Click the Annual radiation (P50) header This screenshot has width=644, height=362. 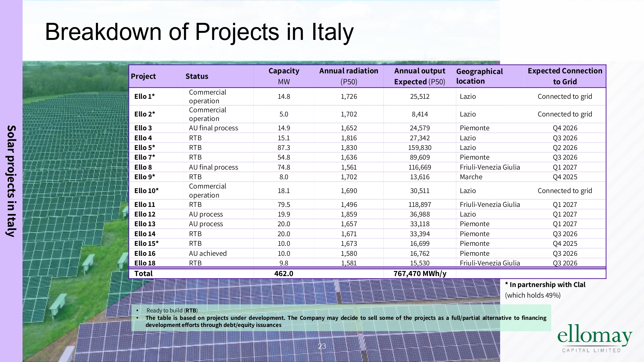pos(349,76)
